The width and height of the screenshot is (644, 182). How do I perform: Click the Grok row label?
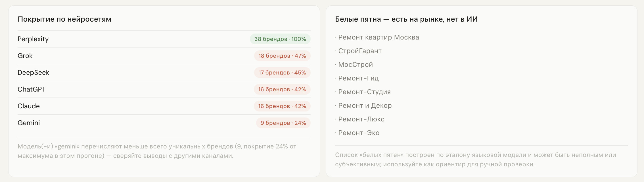tap(25, 56)
